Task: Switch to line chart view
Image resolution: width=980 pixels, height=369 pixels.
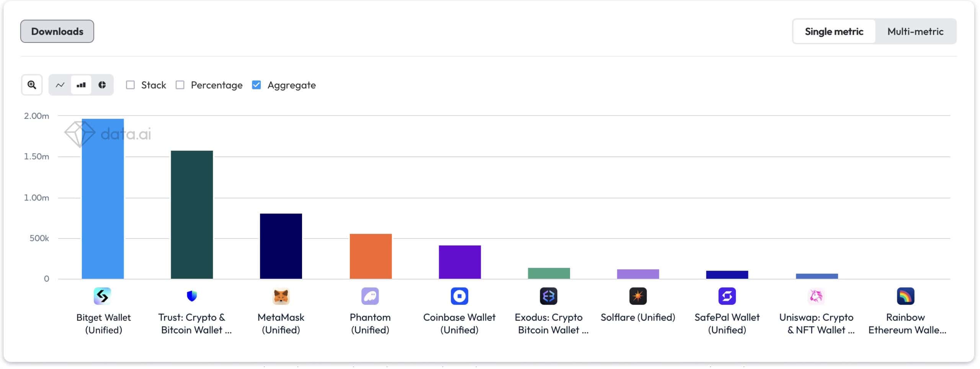Action: pos(60,85)
